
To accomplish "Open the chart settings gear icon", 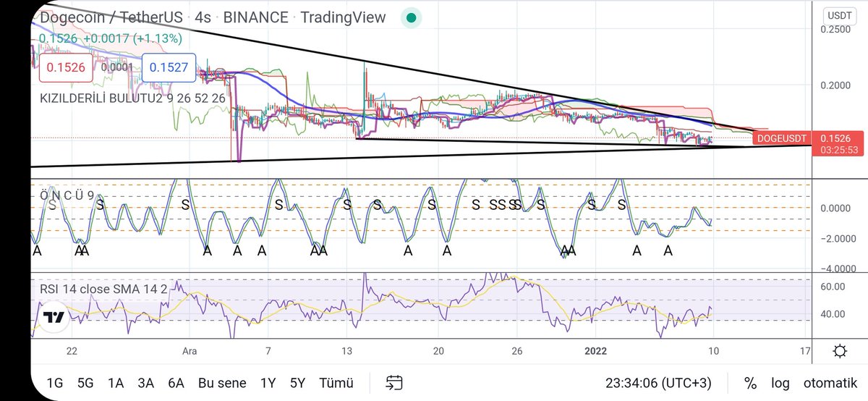I will [840, 352].
